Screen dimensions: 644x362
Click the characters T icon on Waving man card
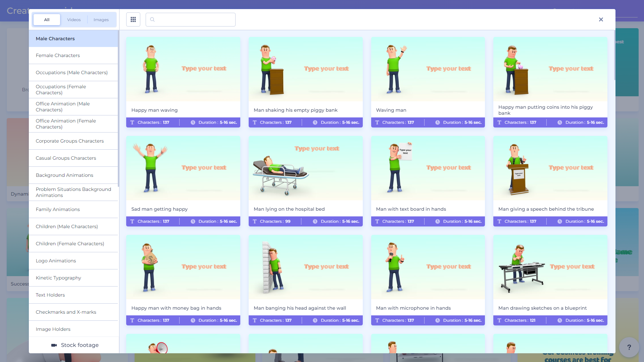point(377,122)
